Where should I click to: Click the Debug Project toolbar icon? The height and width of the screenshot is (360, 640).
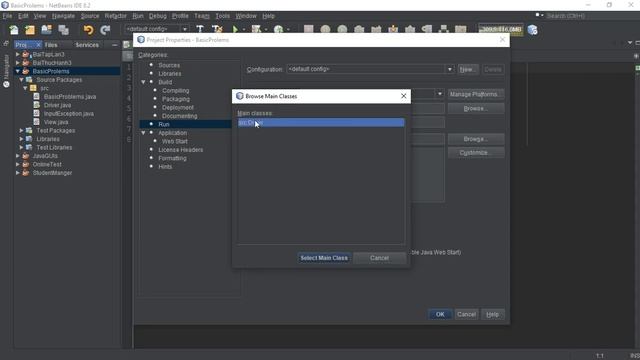point(256,29)
